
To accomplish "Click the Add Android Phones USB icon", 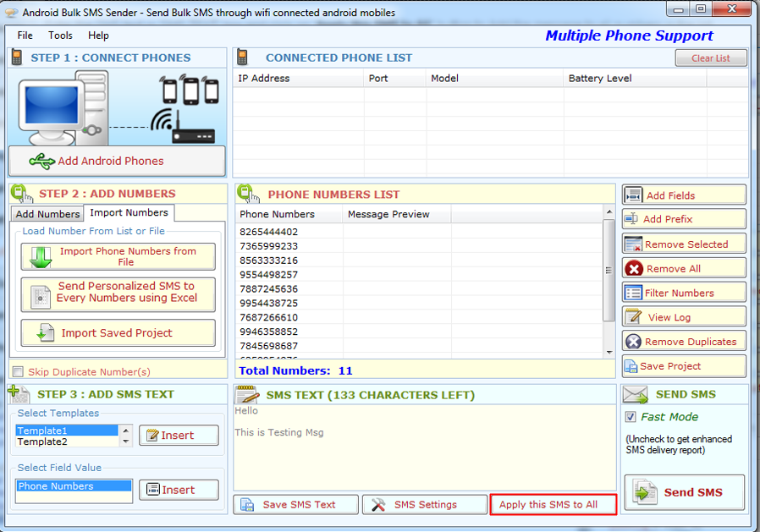I will pos(41,161).
